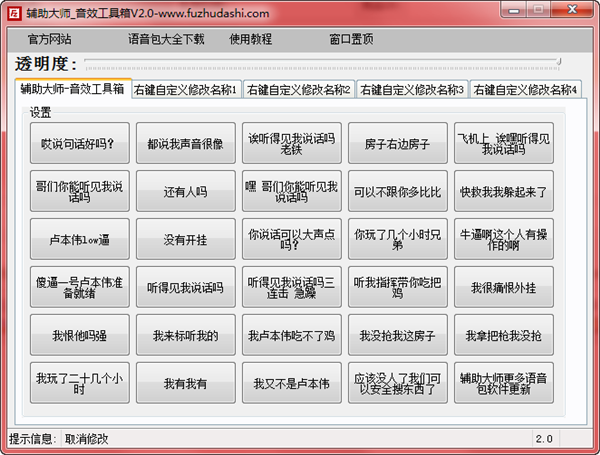Play the 你说话可以大声点吗? sound
The image size is (600, 455).
[292, 239]
